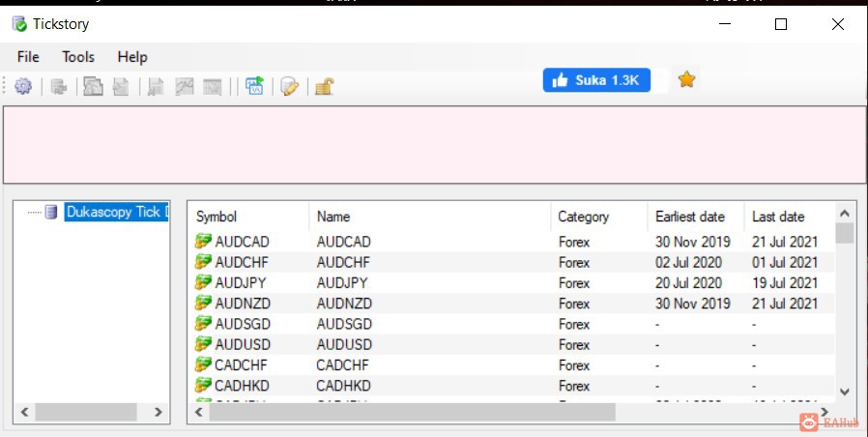Click symbol list vertical scrollbar down arrow
868x437 pixels.
[x=845, y=393]
